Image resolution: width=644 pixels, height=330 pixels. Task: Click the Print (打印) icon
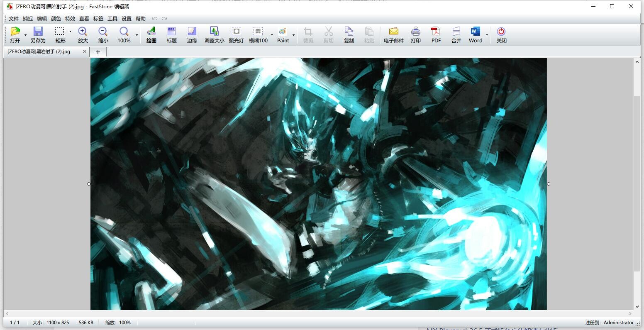[415, 35]
